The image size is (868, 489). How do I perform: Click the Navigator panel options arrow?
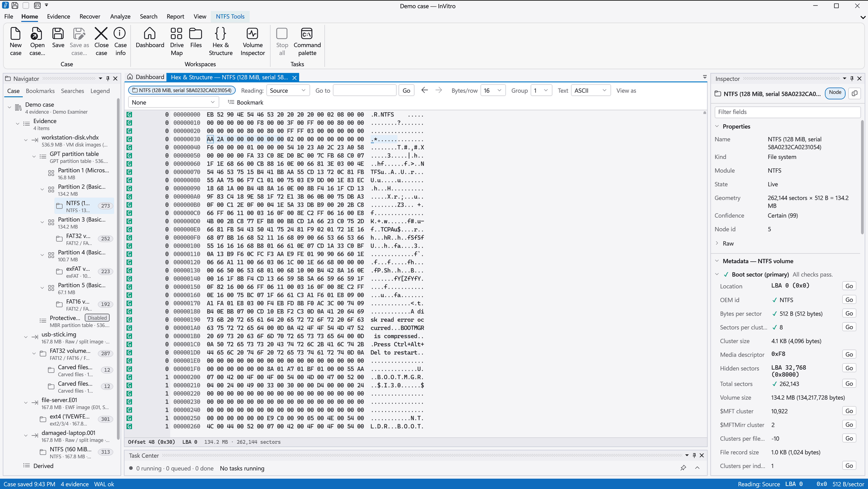coord(101,79)
